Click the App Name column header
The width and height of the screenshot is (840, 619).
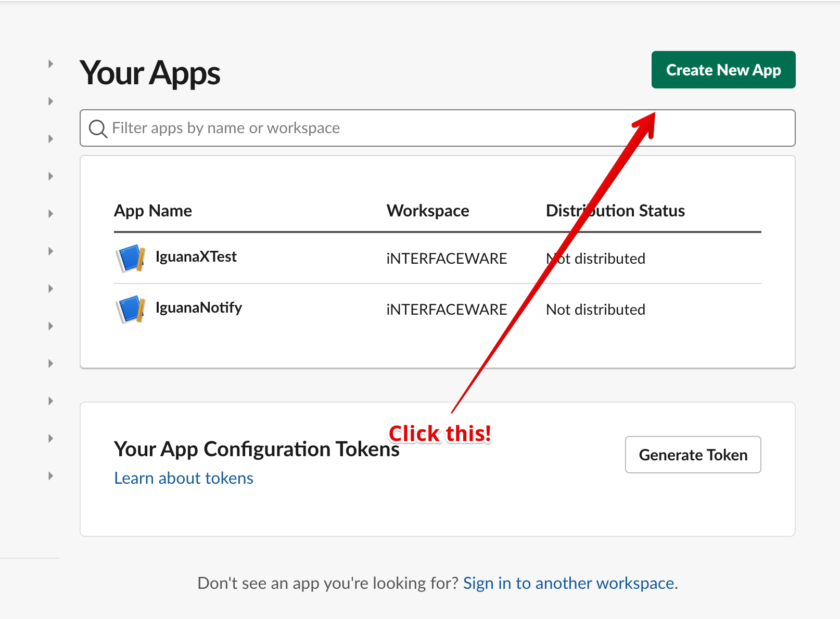[x=152, y=211]
